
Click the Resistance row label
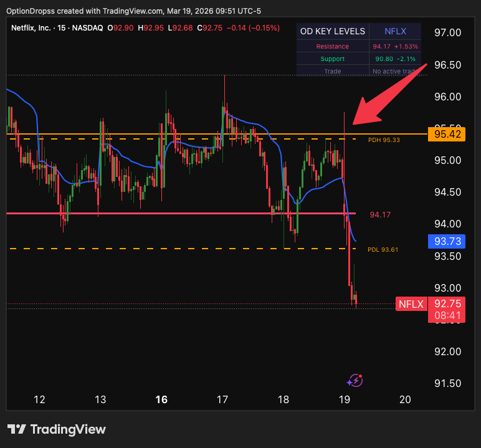(x=333, y=46)
